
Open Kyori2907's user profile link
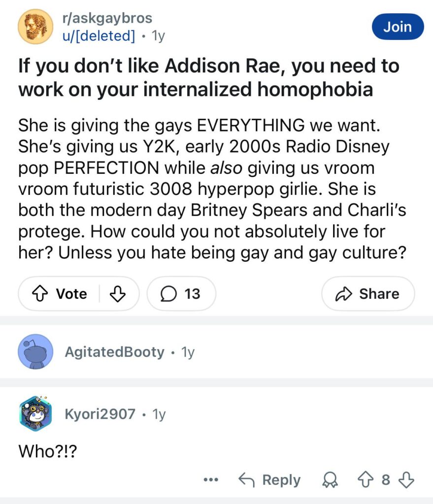[x=100, y=414]
